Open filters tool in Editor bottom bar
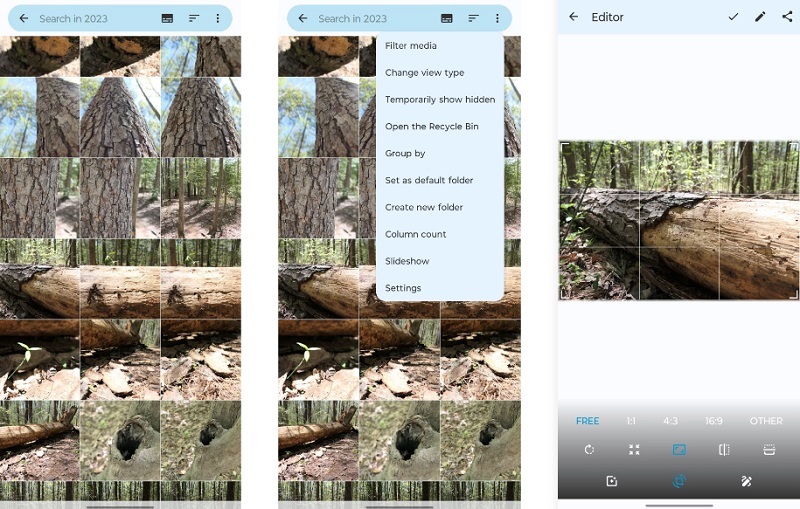The height and width of the screenshot is (509, 800). point(612,481)
